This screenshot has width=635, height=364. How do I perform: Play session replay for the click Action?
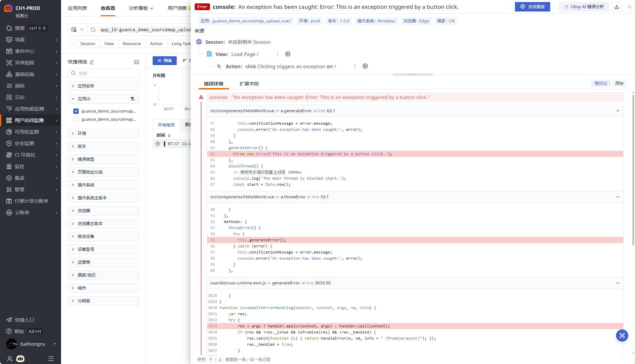click(365, 66)
